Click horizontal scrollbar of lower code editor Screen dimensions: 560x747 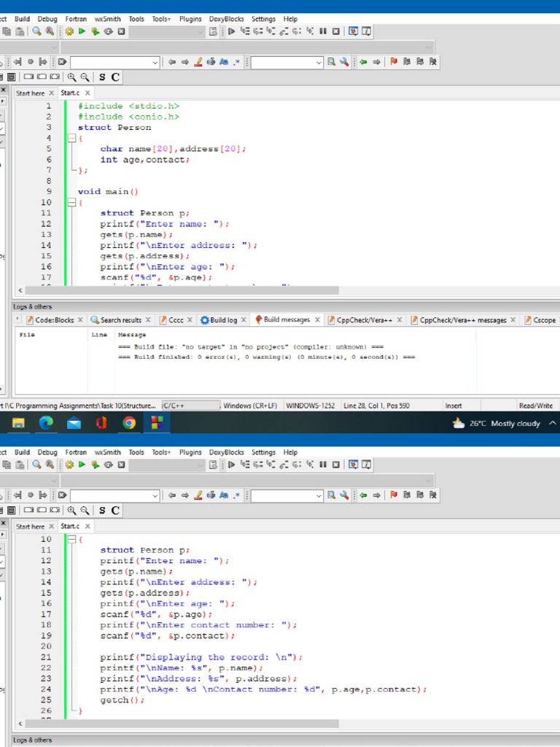pyautogui.click(x=182, y=723)
